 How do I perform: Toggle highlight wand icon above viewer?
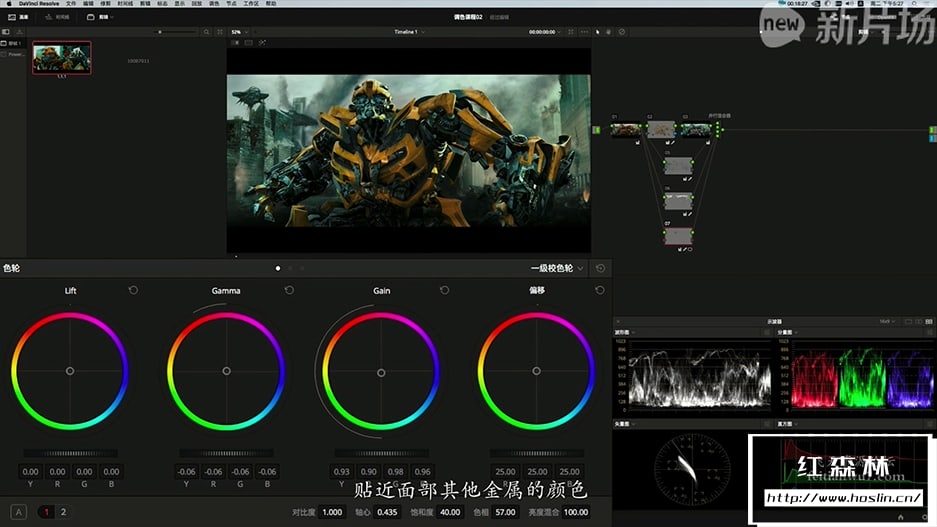click(x=262, y=42)
